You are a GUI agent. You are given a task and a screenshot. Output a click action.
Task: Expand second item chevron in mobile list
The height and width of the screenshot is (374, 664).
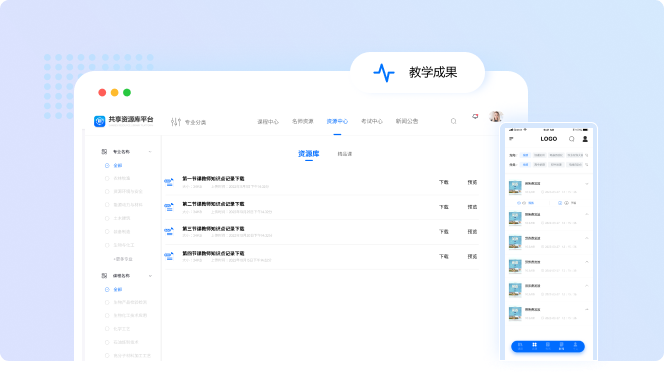pyautogui.click(x=587, y=214)
